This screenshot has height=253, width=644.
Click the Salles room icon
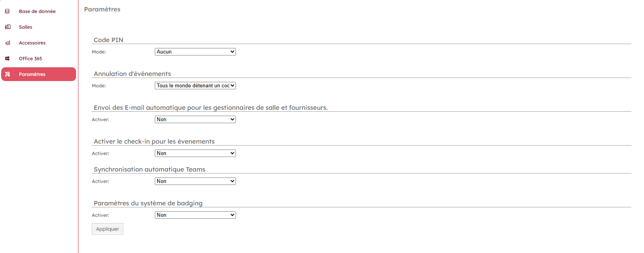tap(7, 27)
